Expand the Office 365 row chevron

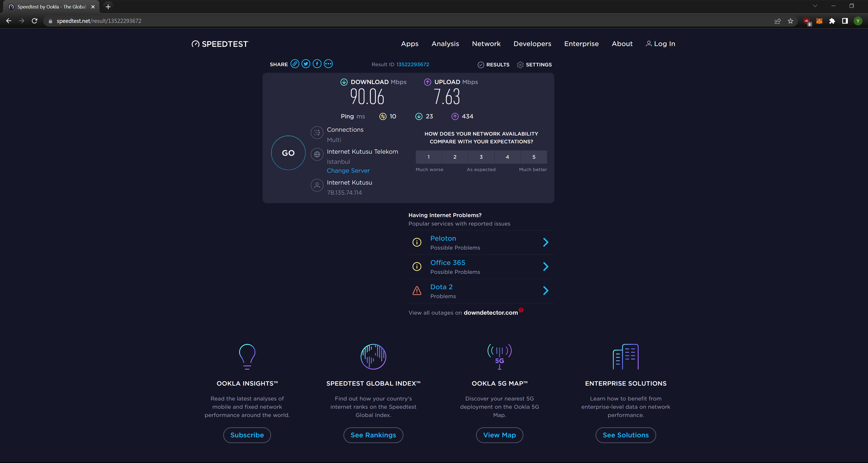[546, 267]
